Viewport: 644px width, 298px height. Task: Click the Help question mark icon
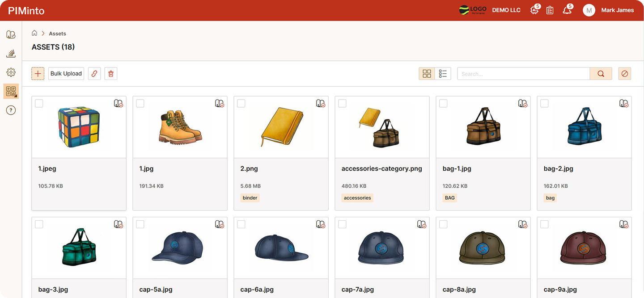(x=11, y=110)
